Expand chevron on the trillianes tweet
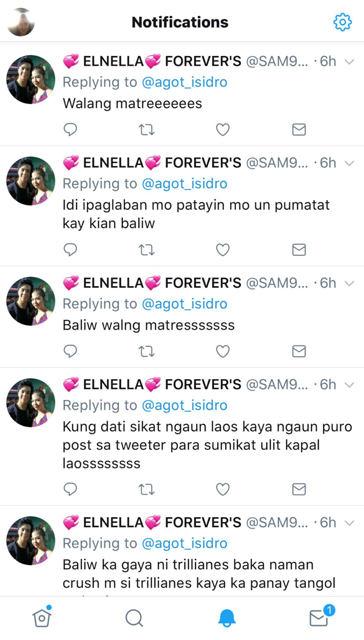Viewport: 364px width, 640px height. coord(349,523)
